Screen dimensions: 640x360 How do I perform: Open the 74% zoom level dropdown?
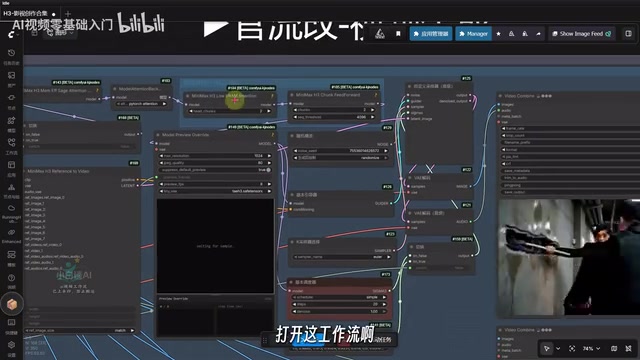[x=591, y=348]
